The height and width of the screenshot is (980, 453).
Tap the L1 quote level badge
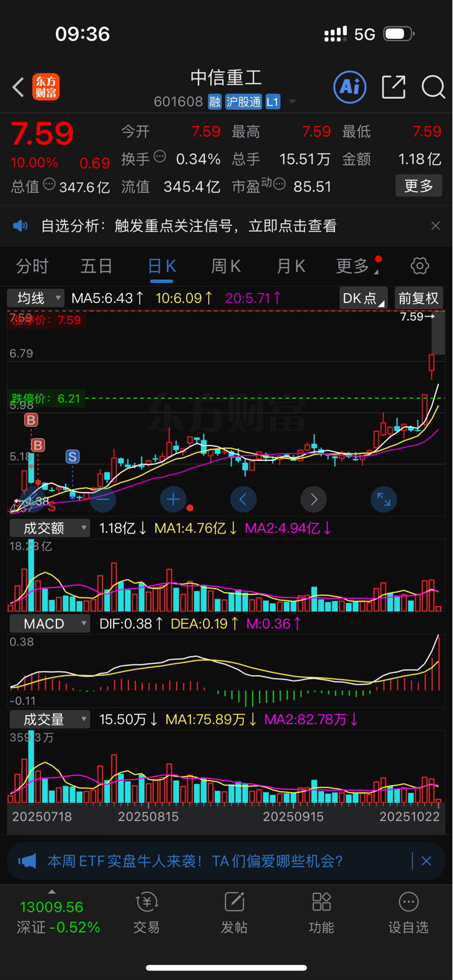coord(273,102)
